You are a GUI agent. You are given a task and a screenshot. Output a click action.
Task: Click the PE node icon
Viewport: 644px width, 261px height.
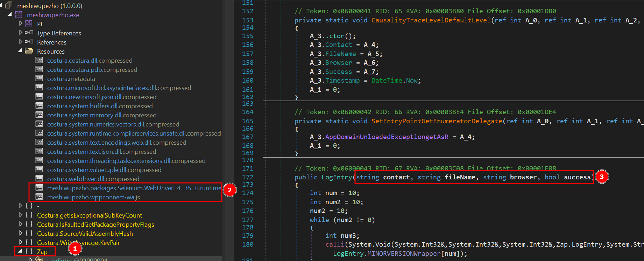29,24
